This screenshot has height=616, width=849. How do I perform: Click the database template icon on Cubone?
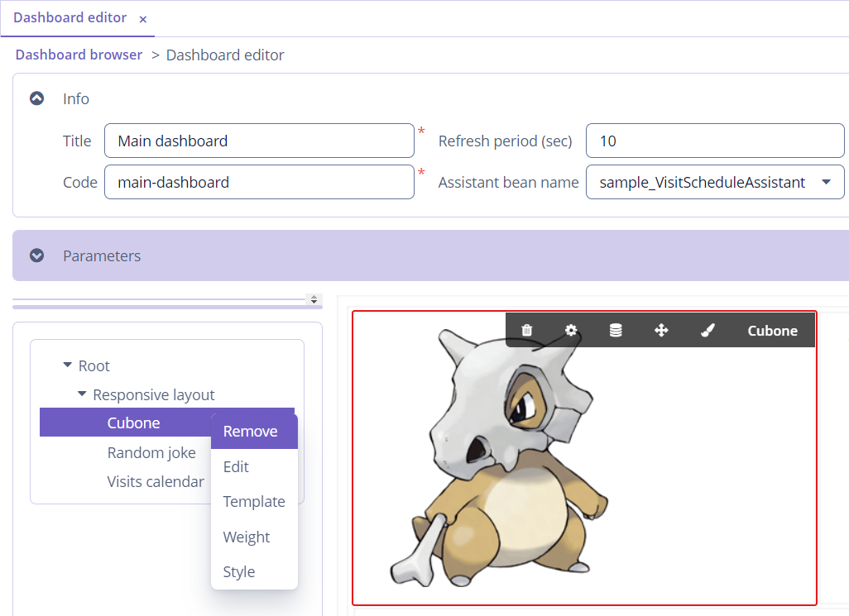pos(616,330)
